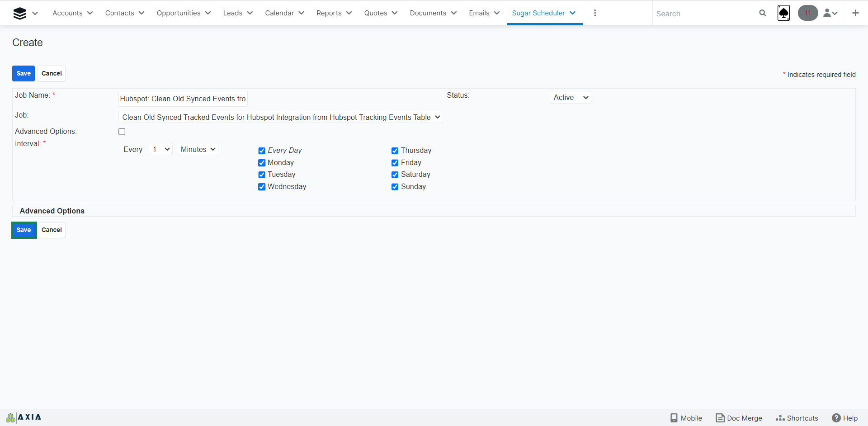868x426 pixels.
Task: Expand the Opportunities menu arrow
Action: click(208, 13)
